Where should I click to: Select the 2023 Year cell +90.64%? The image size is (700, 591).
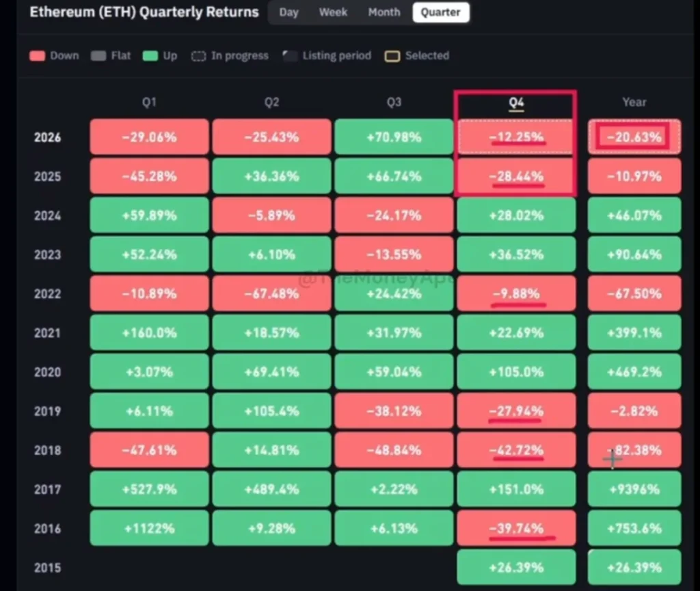[x=634, y=254]
